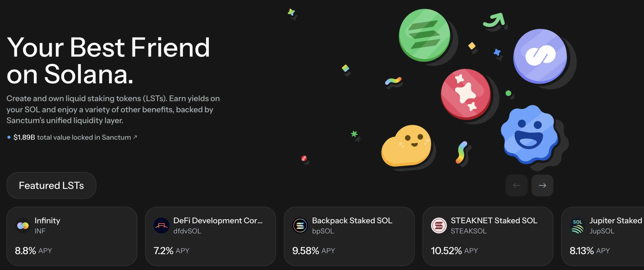Screen dimensions: 644x270
Task: Click the JupSOL ticker label
Action: [x=602, y=231]
